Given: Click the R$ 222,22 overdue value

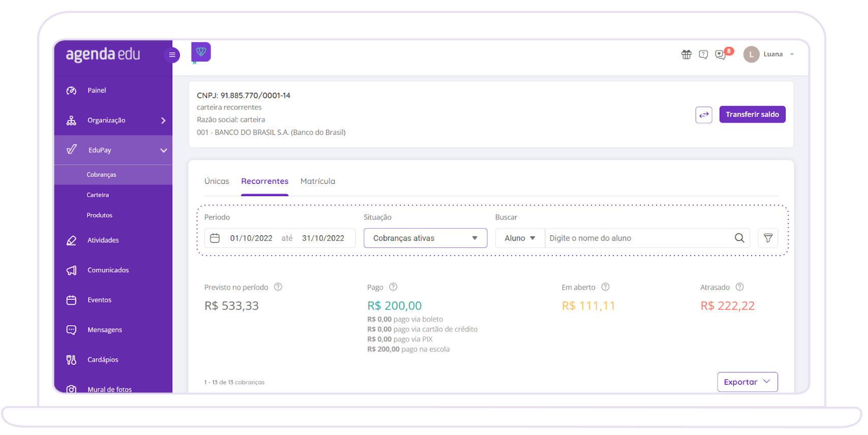Looking at the screenshot, I should 727,306.
